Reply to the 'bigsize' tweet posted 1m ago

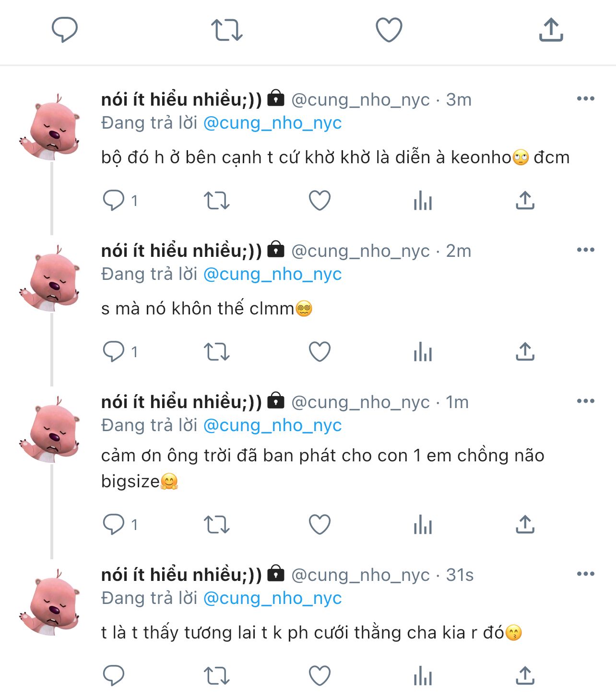pos(114,524)
